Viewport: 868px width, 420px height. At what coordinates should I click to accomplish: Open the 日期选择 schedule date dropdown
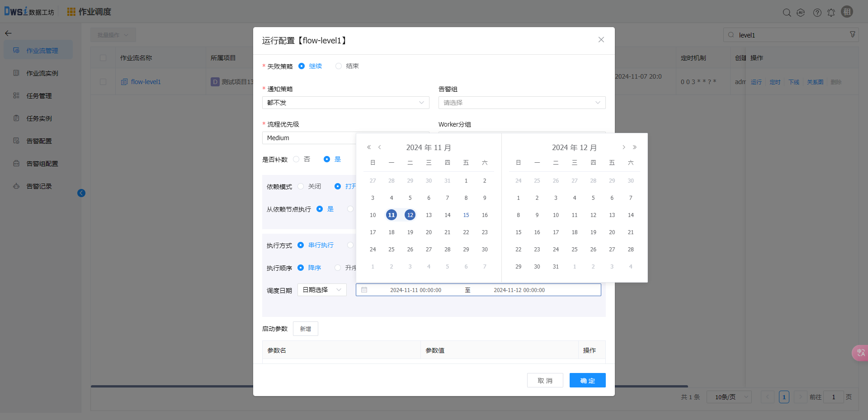pos(322,290)
